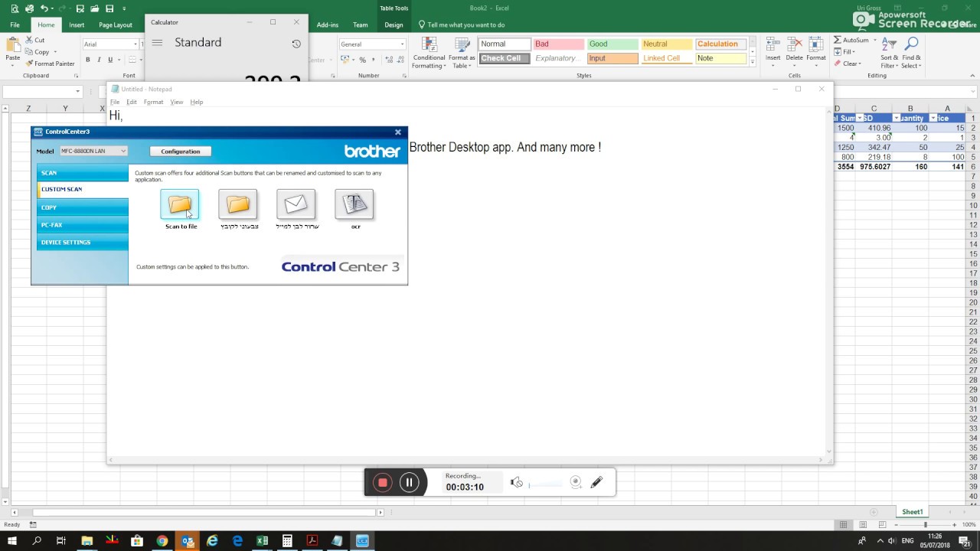Select SCAN in ControlCenter3 sidebar

(83, 173)
